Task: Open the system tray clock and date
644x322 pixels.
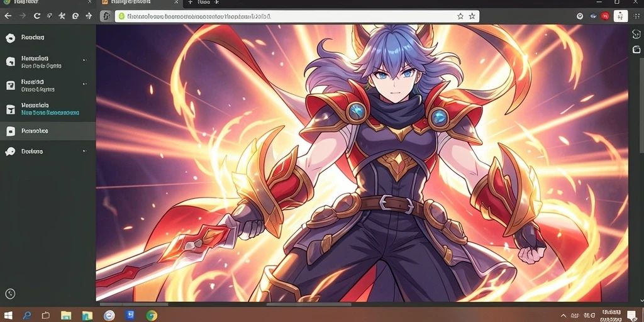Action: click(610, 316)
